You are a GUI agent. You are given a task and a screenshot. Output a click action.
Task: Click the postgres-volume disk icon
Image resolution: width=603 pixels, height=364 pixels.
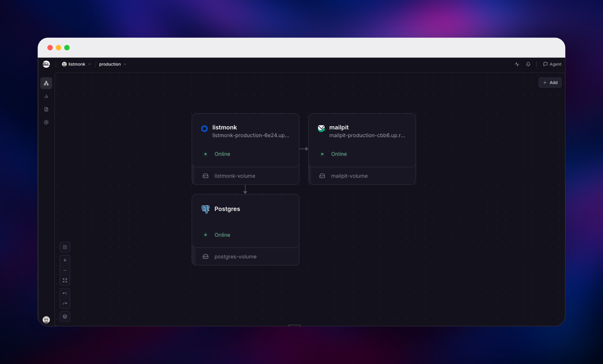[x=205, y=257]
